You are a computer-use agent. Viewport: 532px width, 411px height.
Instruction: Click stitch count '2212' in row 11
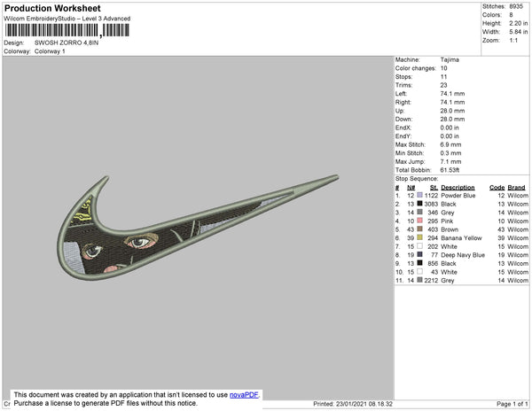pos(431,280)
